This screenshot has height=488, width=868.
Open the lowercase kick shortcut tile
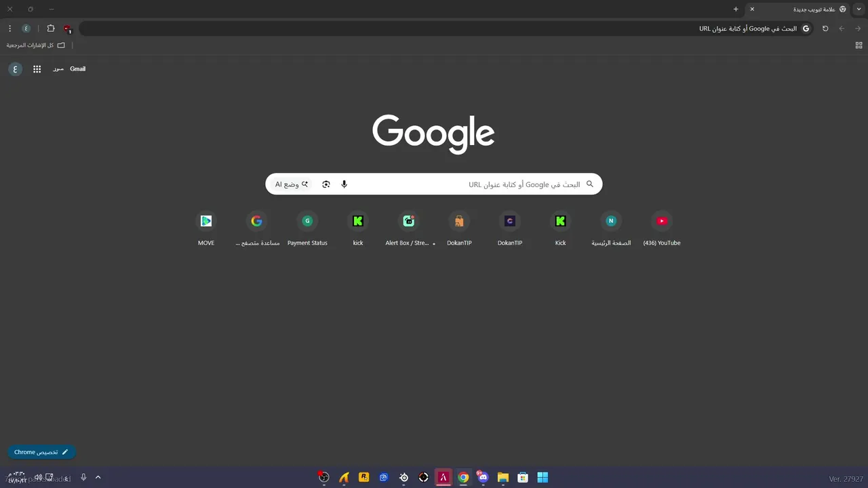[358, 229]
